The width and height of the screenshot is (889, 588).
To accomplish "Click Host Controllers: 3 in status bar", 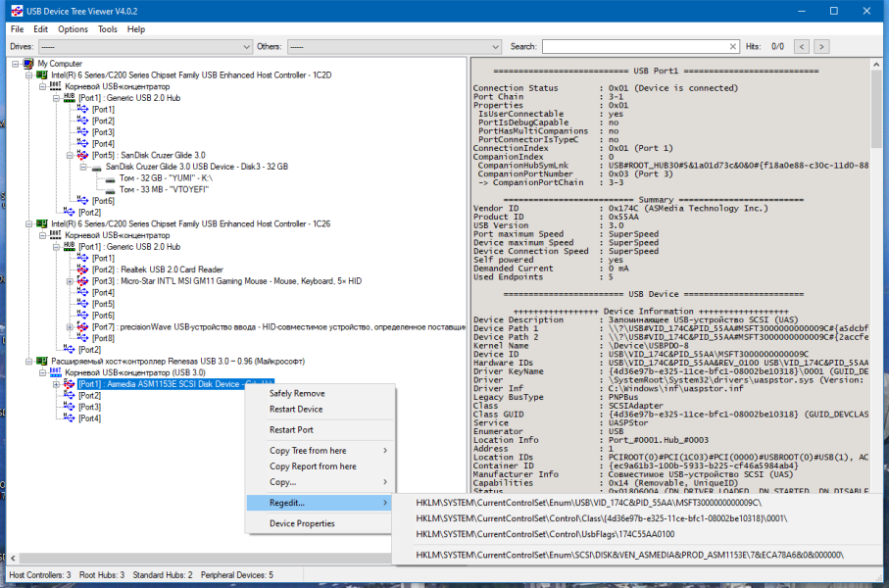I will tap(39, 575).
